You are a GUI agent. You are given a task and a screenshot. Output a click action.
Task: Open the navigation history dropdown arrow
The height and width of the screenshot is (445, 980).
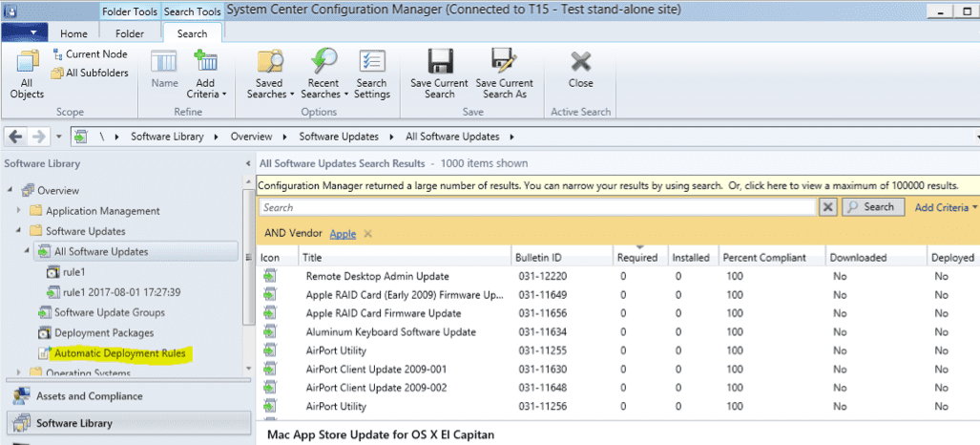click(59, 137)
